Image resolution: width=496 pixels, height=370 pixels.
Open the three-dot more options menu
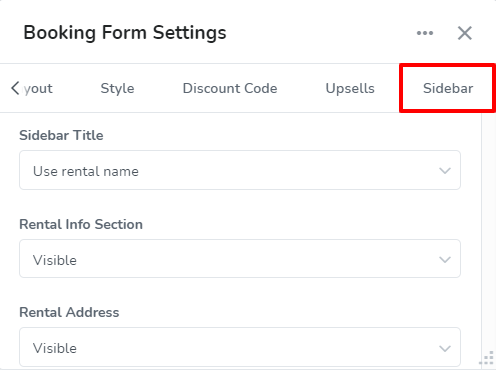pyautogui.click(x=425, y=33)
